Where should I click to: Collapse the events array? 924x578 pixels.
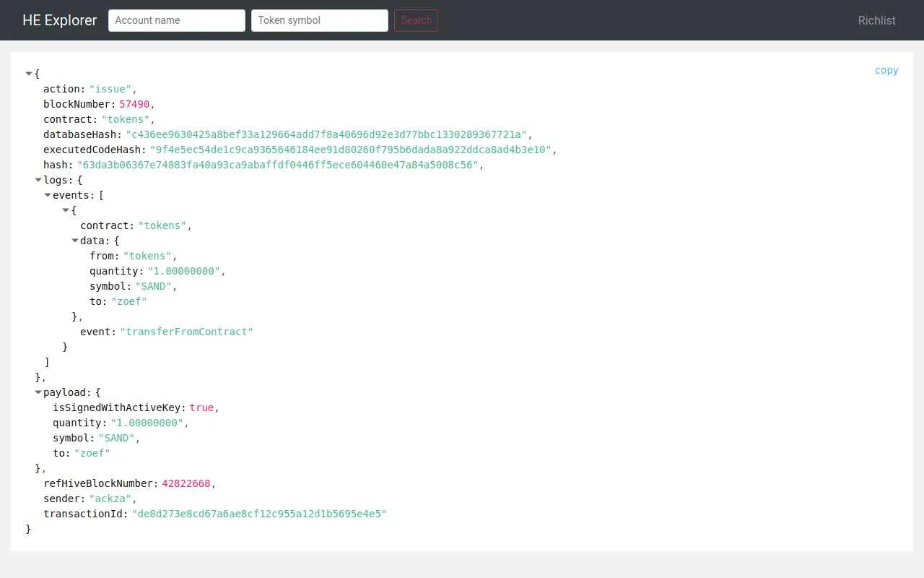pos(48,195)
